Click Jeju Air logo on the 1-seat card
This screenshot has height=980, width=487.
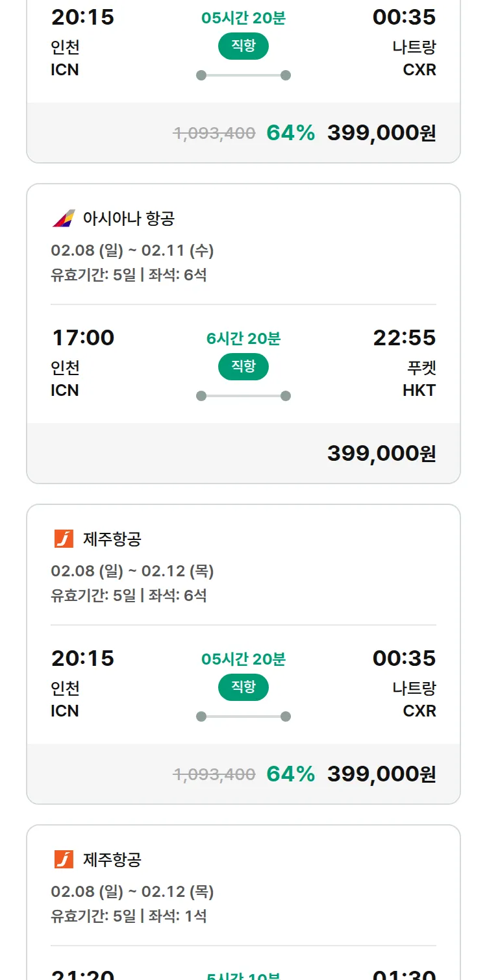pyautogui.click(x=64, y=859)
